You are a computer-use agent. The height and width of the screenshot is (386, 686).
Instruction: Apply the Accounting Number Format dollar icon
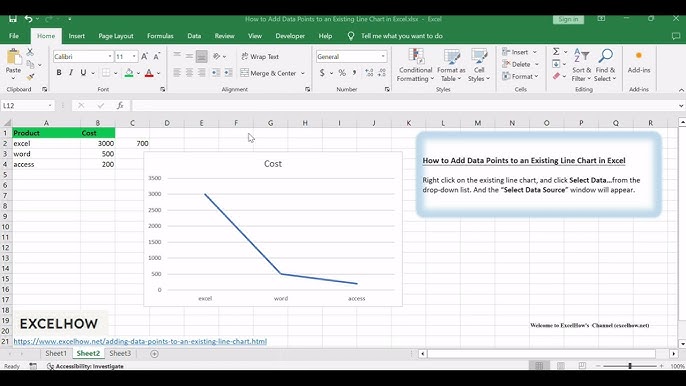tap(322, 73)
